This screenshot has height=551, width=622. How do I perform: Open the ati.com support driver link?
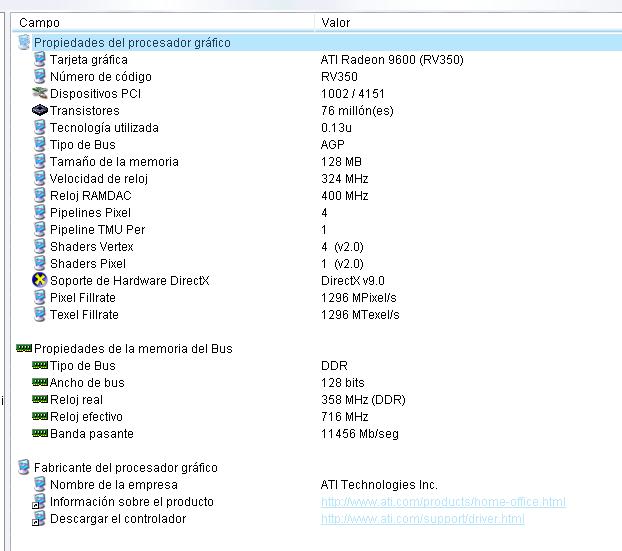click(x=422, y=519)
